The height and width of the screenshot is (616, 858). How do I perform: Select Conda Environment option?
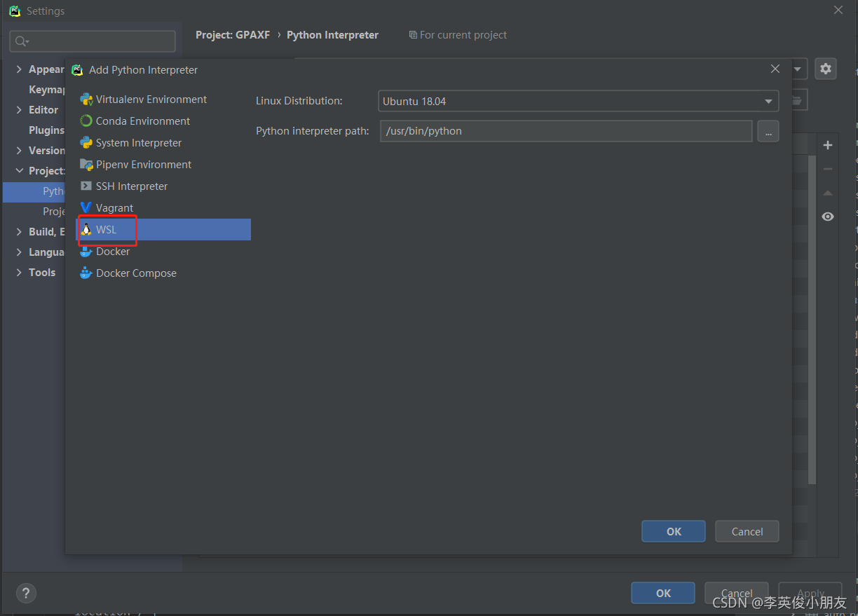coord(163,121)
